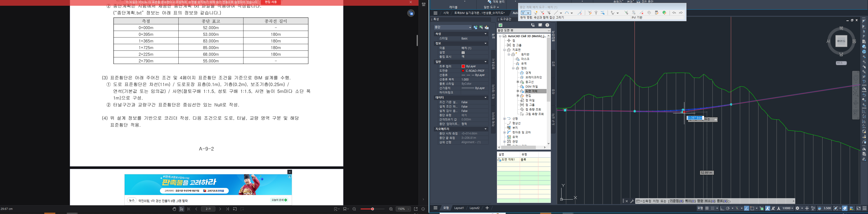Select the 토목BIM 수치지도 drawing tab
The image size is (868, 214).
pyautogui.click(x=479, y=13)
